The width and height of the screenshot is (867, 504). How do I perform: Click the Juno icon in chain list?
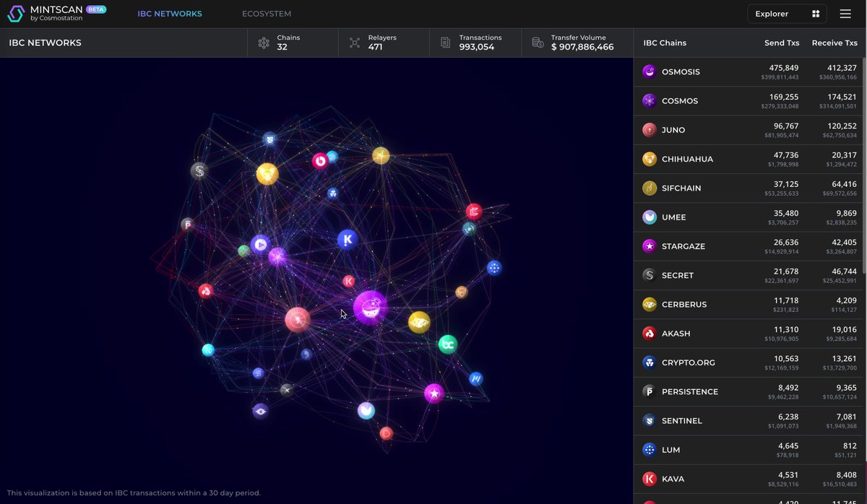tap(649, 130)
